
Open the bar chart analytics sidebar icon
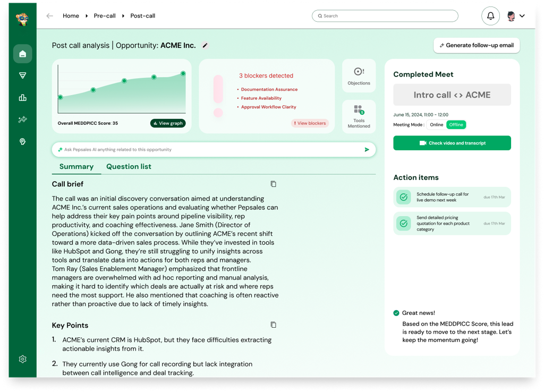[22, 98]
